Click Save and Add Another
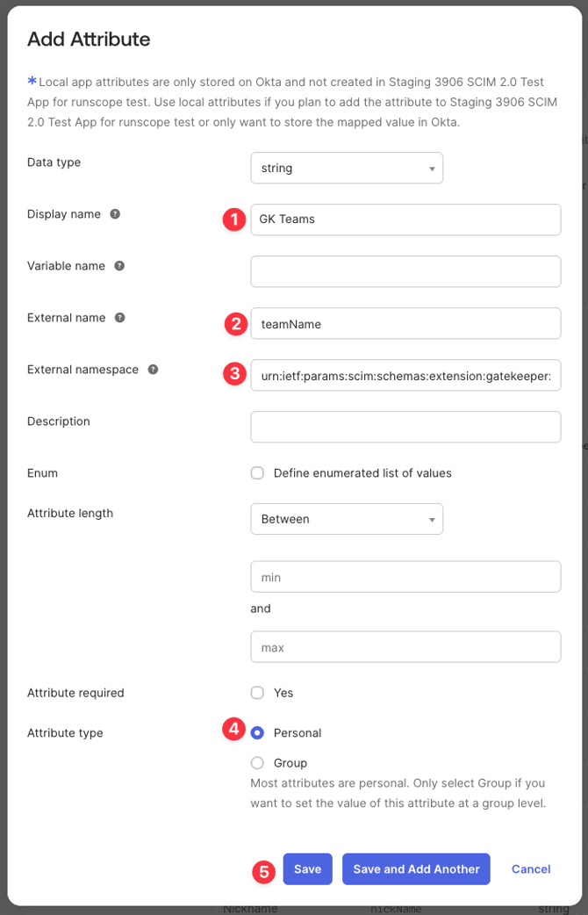Screen dimensions: 588x915 [416, 869]
